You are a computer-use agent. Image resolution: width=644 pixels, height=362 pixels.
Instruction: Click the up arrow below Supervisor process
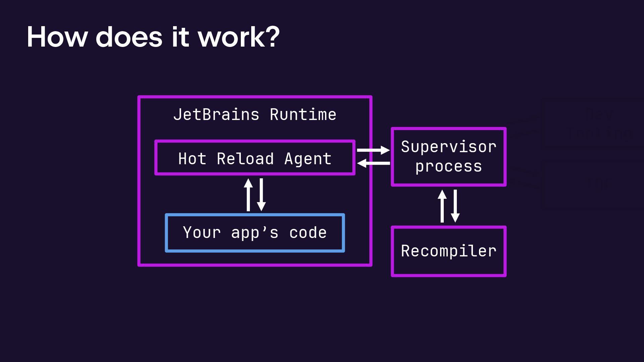[442, 206]
